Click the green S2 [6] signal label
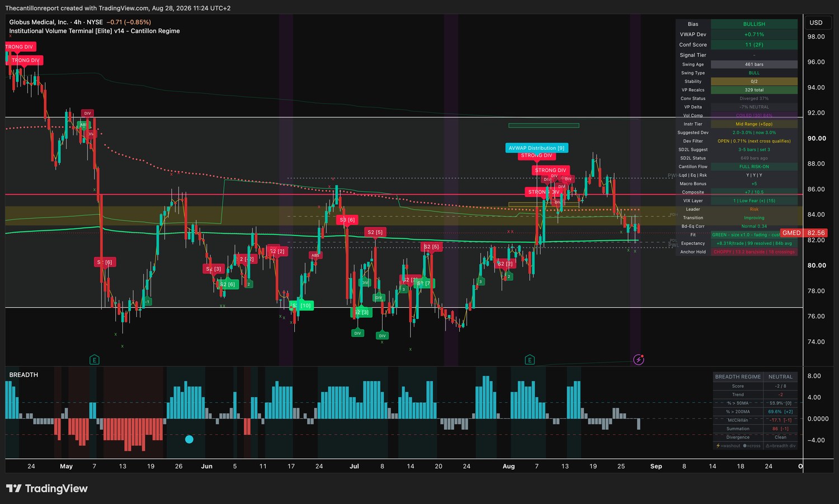 point(228,284)
